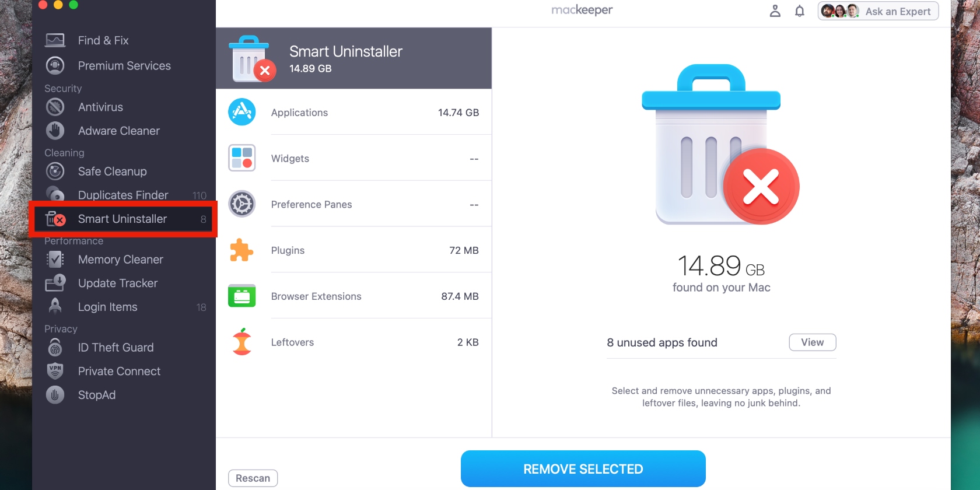Check notifications via the bell icon
This screenshot has height=490, width=980.
pyautogui.click(x=799, y=10)
